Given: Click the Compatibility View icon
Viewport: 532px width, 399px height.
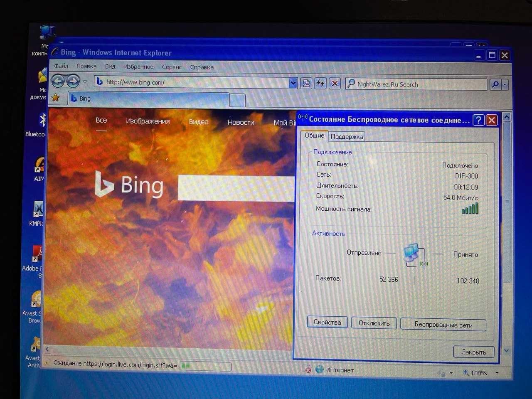Looking at the screenshot, I should tap(306, 84).
